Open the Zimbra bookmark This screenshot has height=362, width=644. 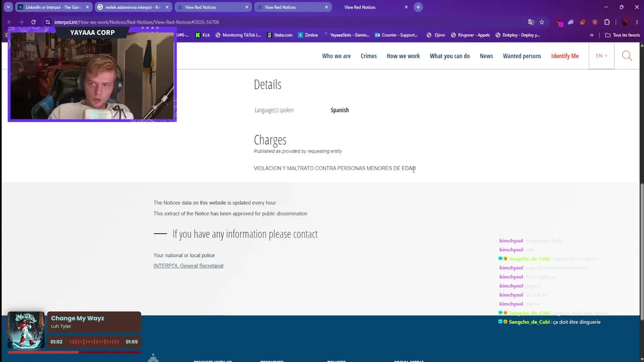(x=308, y=35)
